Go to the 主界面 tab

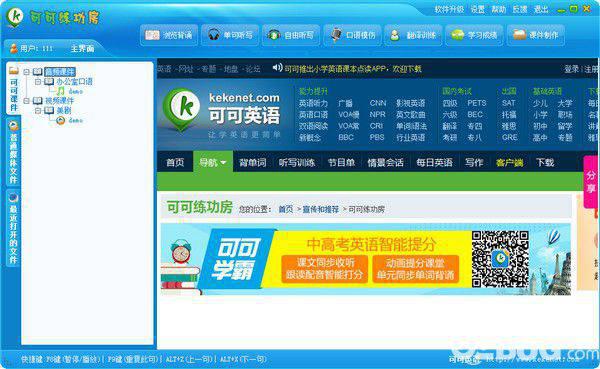tap(82, 49)
